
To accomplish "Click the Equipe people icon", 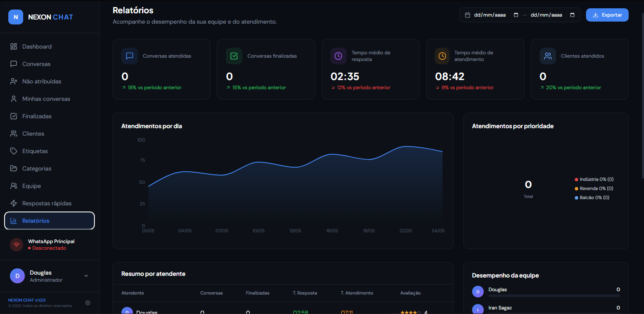I will tap(14, 186).
